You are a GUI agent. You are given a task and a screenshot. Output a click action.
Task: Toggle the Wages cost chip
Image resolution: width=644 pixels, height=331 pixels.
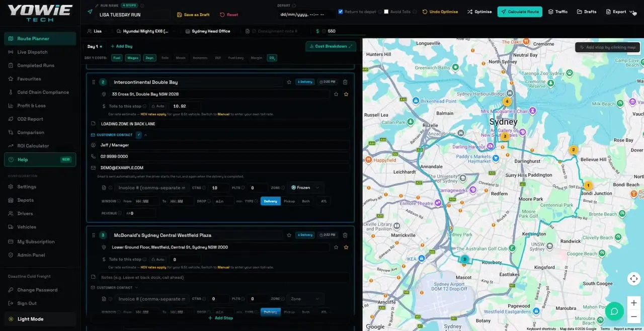point(133,58)
